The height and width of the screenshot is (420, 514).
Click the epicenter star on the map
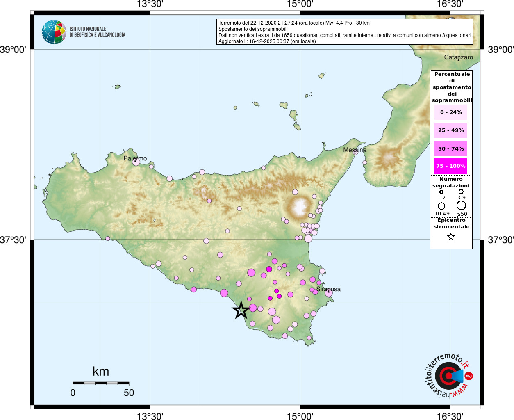click(241, 310)
